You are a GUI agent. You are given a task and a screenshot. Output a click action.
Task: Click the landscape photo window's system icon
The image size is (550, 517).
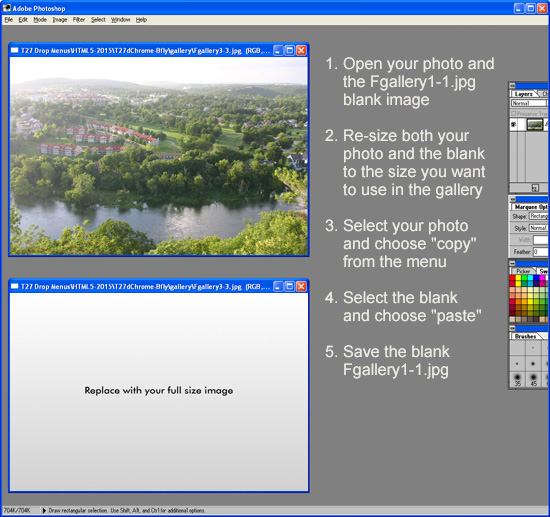pyautogui.click(x=14, y=51)
